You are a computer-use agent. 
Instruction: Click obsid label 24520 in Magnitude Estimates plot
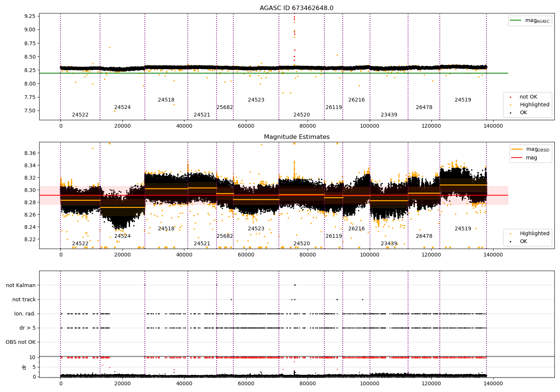(302, 243)
